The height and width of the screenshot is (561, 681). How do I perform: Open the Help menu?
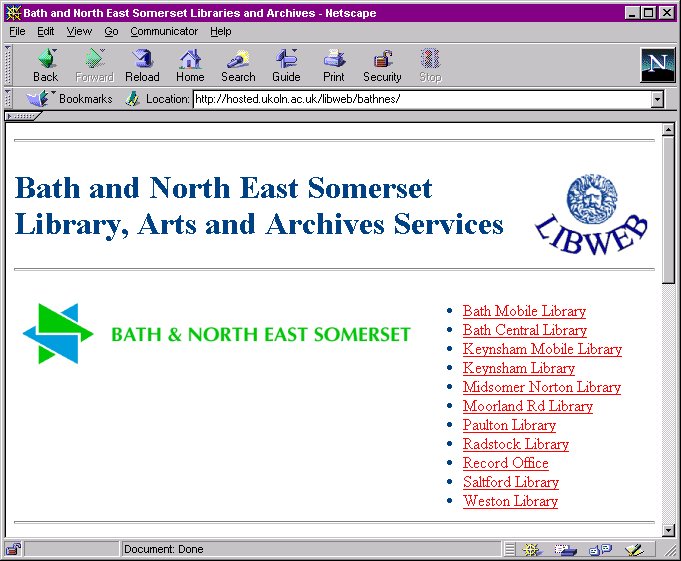[221, 31]
